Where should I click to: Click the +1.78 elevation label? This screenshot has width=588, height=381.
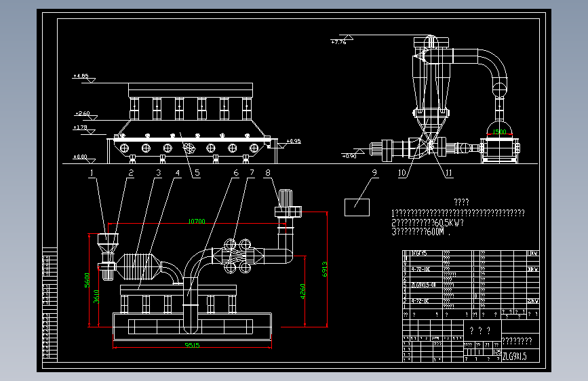point(80,127)
